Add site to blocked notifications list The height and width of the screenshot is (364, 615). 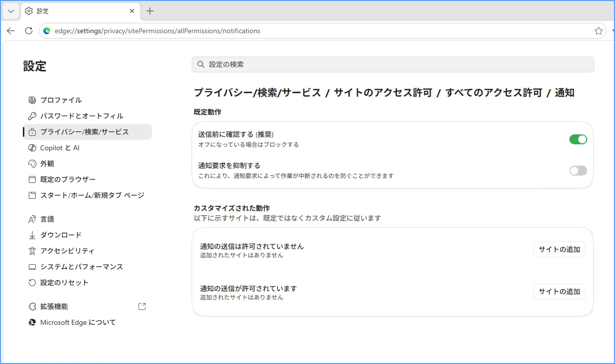(559, 249)
